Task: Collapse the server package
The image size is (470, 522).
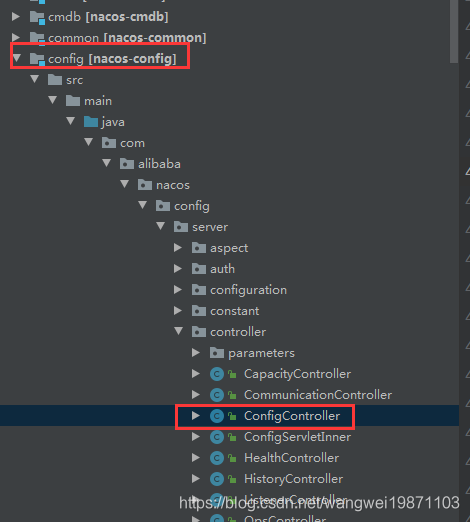Action: pos(161,226)
